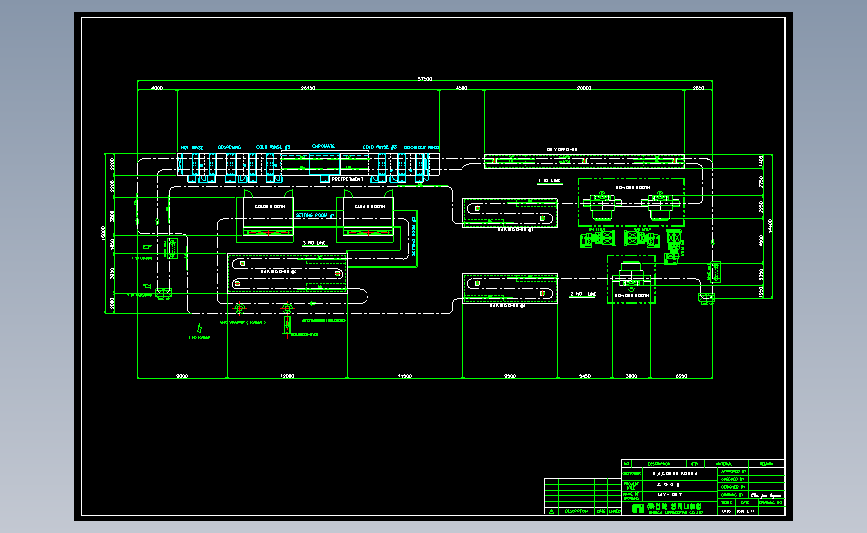Image resolution: width=867 pixels, height=533 pixels.
Task: Select the lower sanding booth label
Action: tap(632, 296)
